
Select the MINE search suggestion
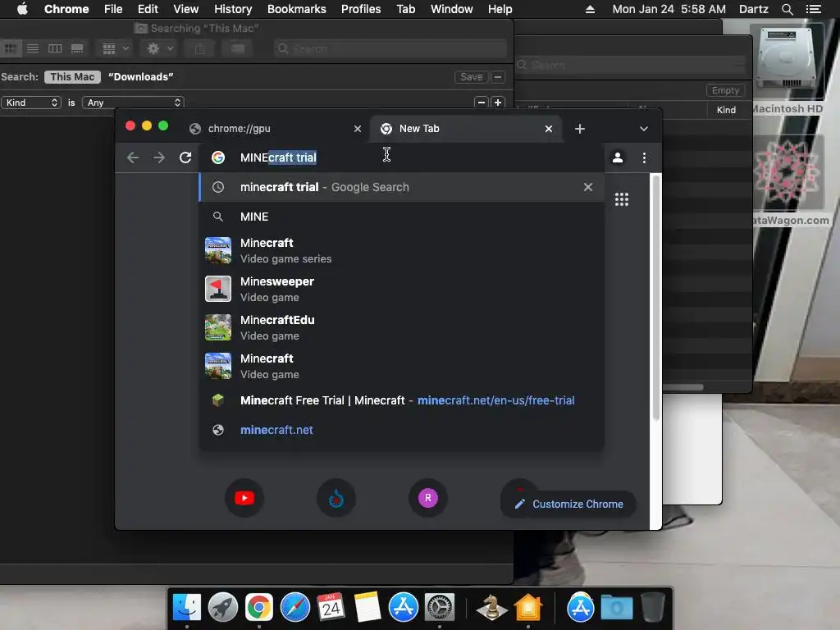[402, 217]
